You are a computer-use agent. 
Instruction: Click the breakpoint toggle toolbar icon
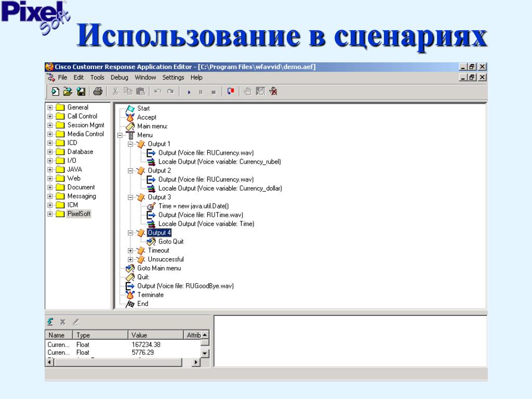[x=231, y=91]
